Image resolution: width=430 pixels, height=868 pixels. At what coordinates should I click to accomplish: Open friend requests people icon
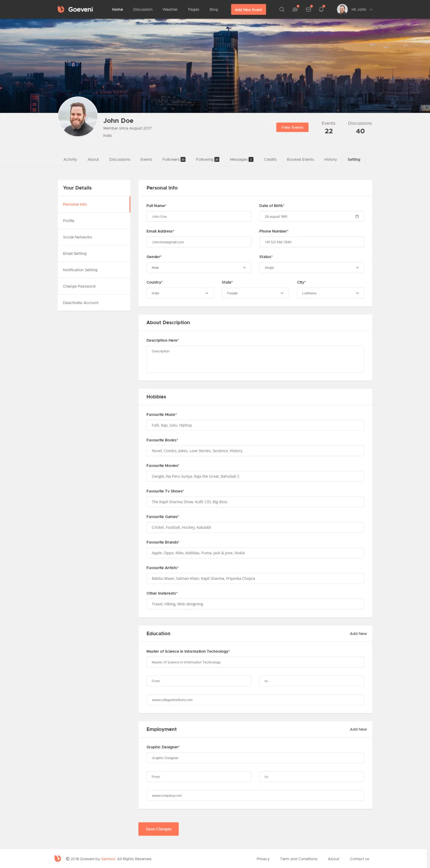[x=295, y=10]
